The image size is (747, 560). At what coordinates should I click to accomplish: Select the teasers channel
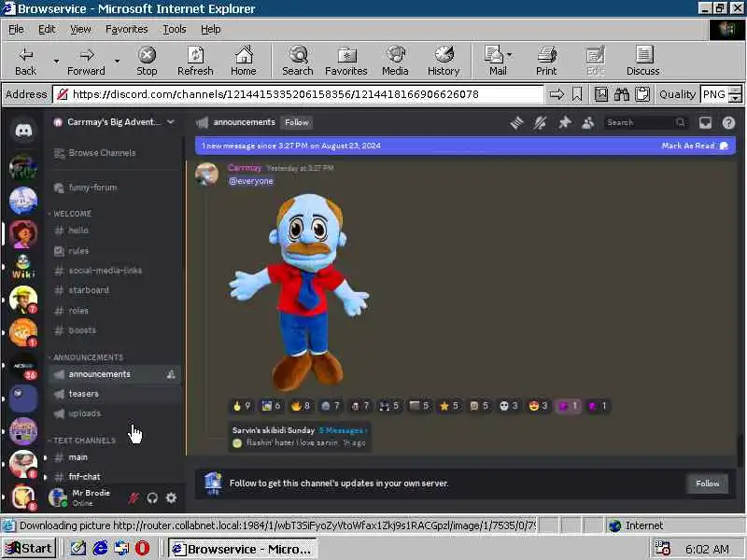coord(113,394)
